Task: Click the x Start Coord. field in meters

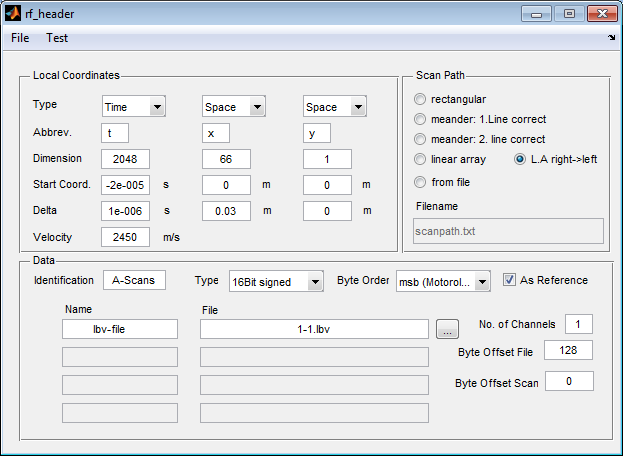Action: (226, 185)
